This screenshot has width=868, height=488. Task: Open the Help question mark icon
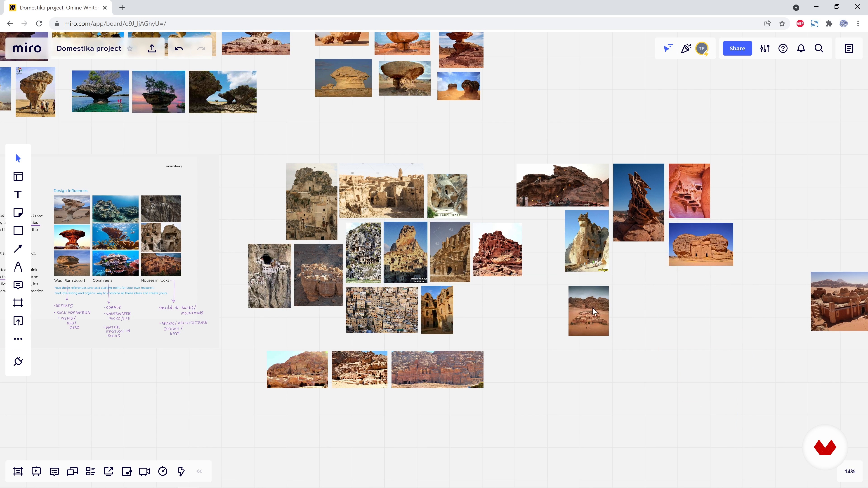coord(783,49)
